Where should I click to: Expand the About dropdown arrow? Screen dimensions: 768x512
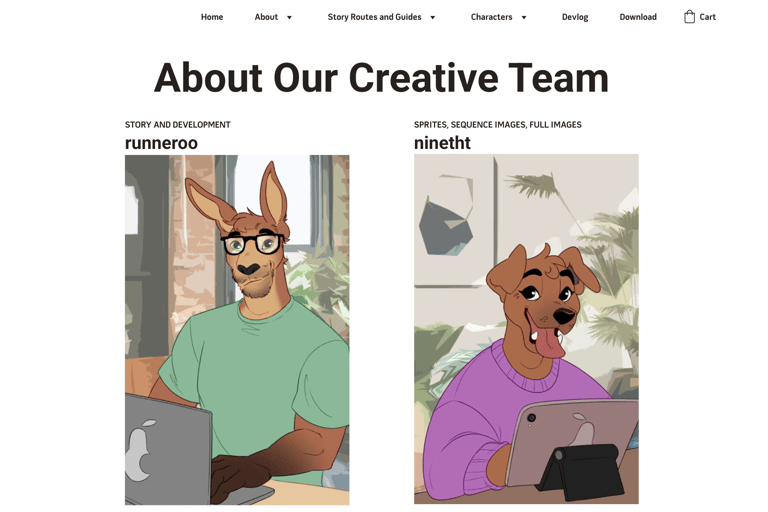[289, 18]
